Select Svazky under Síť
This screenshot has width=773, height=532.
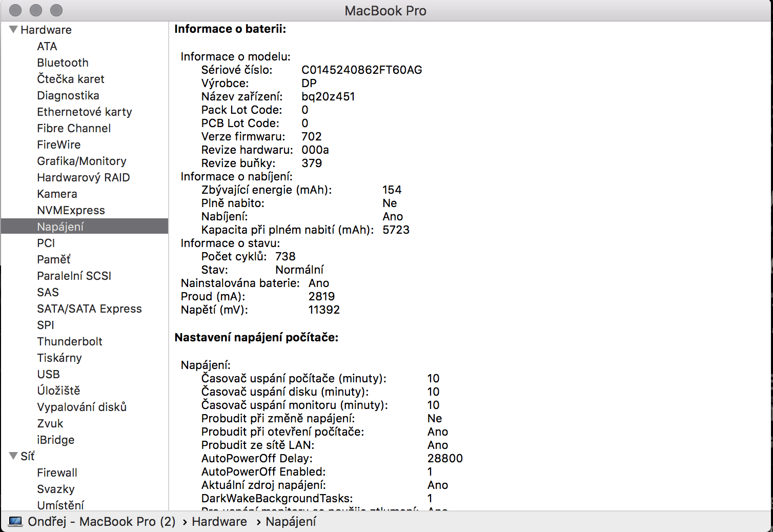56,489
